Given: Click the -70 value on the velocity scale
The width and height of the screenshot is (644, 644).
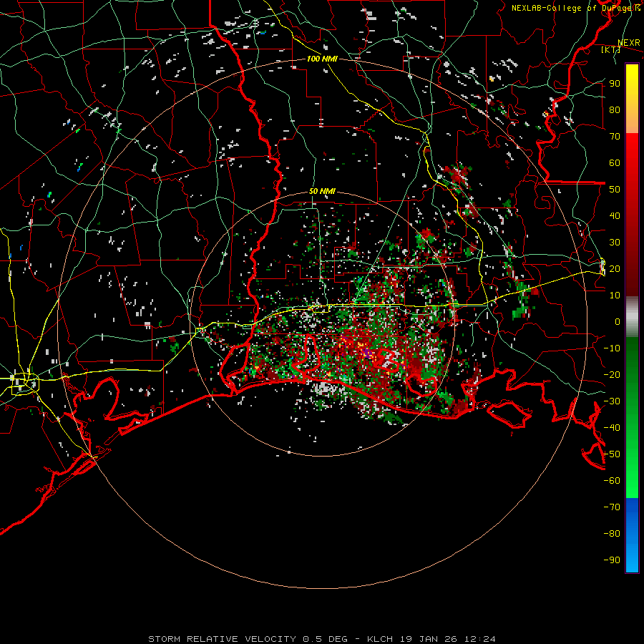Looking at the screenshot, I should click(612, 507).
